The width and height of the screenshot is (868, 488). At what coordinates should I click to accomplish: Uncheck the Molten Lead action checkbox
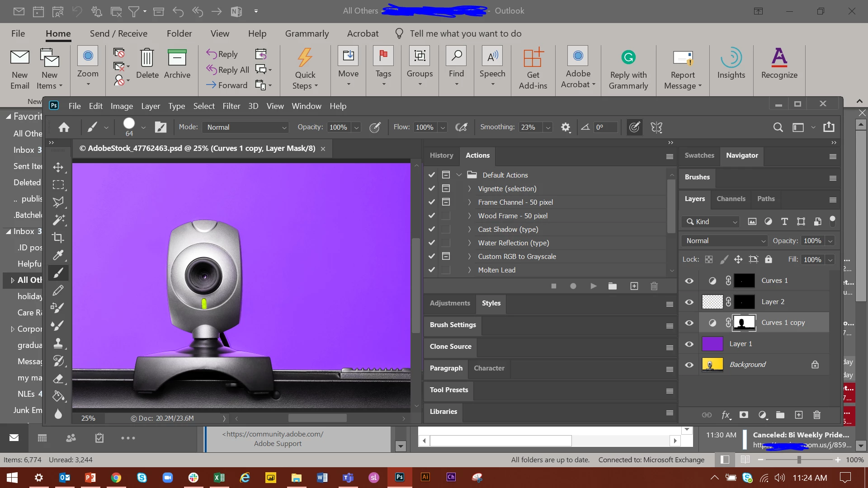click(432, 270)
